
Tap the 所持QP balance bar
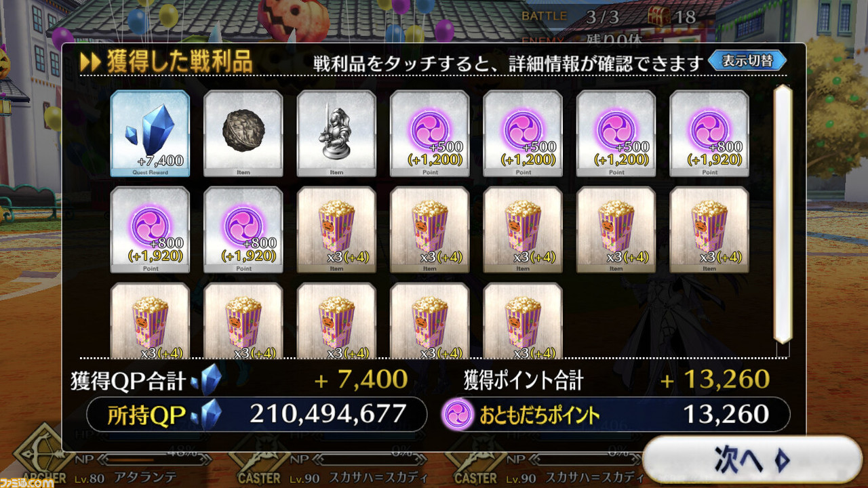tap(257, 414)
